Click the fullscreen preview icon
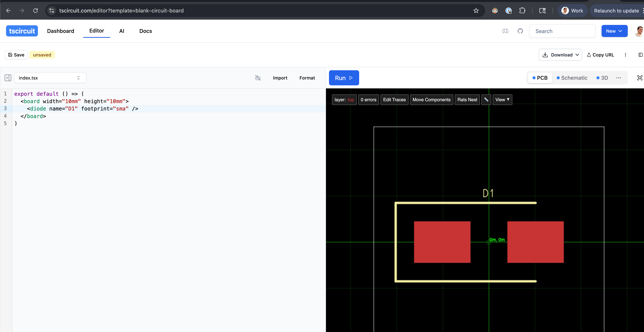644x332 pixels. pos(639,78)
